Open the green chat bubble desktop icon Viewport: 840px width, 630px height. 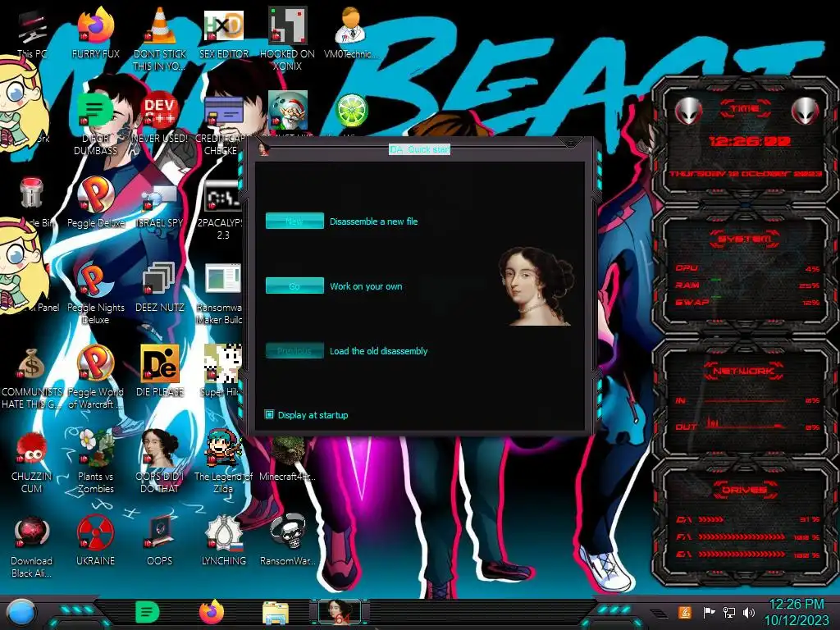pyautogui.click(x=95, y=111)
